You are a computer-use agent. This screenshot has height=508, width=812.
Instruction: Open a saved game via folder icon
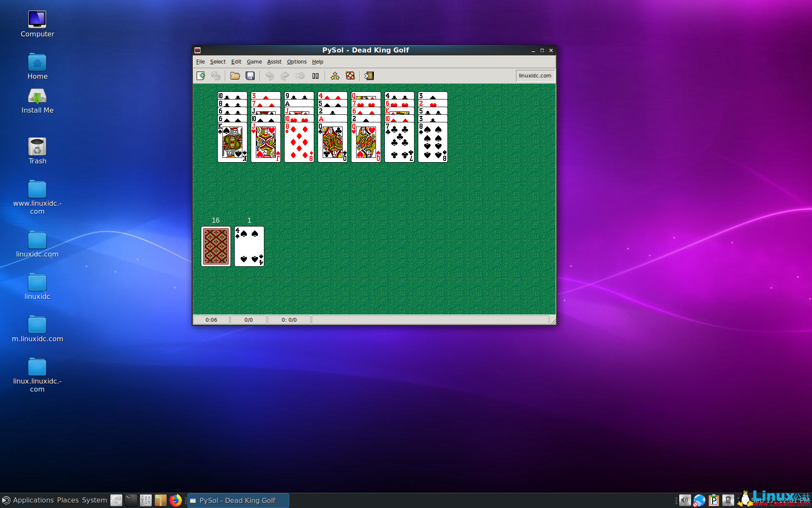coord(235,76)
